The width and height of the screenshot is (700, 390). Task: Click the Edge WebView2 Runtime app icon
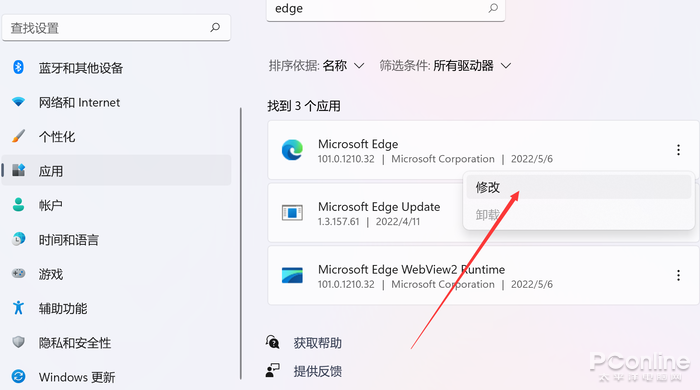point(292,275)
